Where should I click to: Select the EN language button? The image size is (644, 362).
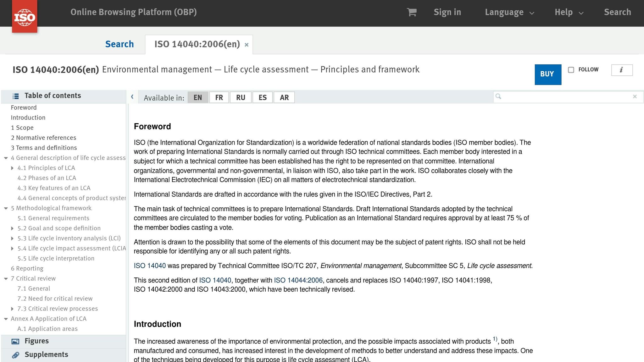click(x=198, y=97)
